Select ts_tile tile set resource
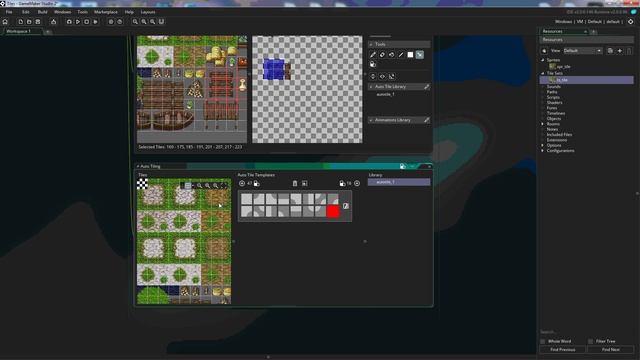This screenshot has width=640, height=360. pyautogui.click(x=587, y=80)
